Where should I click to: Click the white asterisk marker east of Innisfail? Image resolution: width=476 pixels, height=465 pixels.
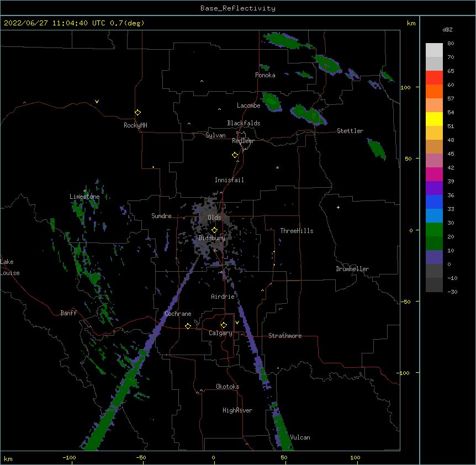click(x=277, y=167)
